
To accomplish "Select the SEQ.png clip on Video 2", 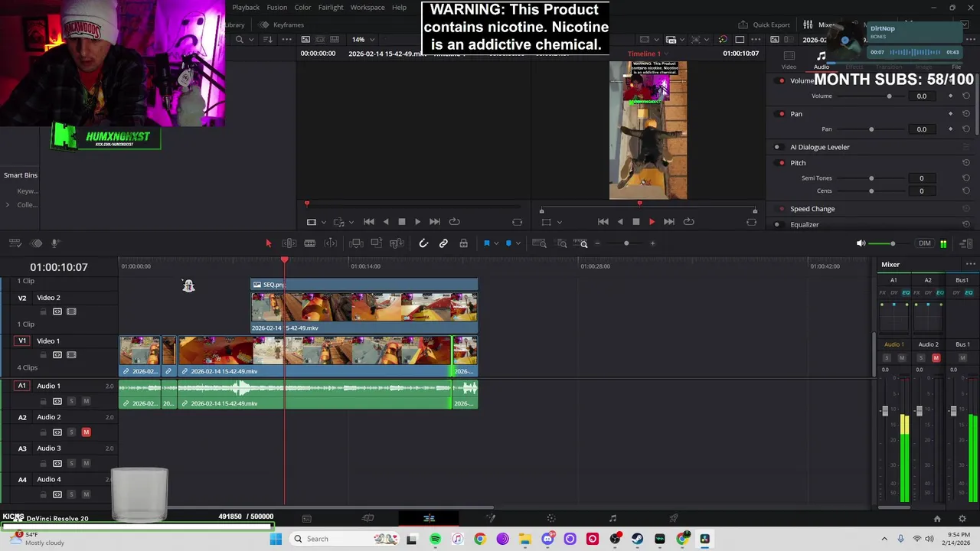I will tap(364, 285).
